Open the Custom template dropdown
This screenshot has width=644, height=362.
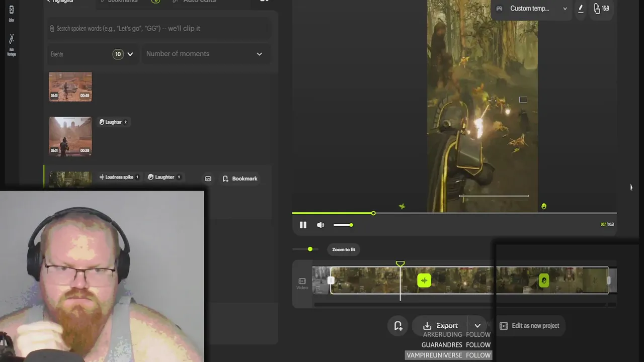[532, 9]
